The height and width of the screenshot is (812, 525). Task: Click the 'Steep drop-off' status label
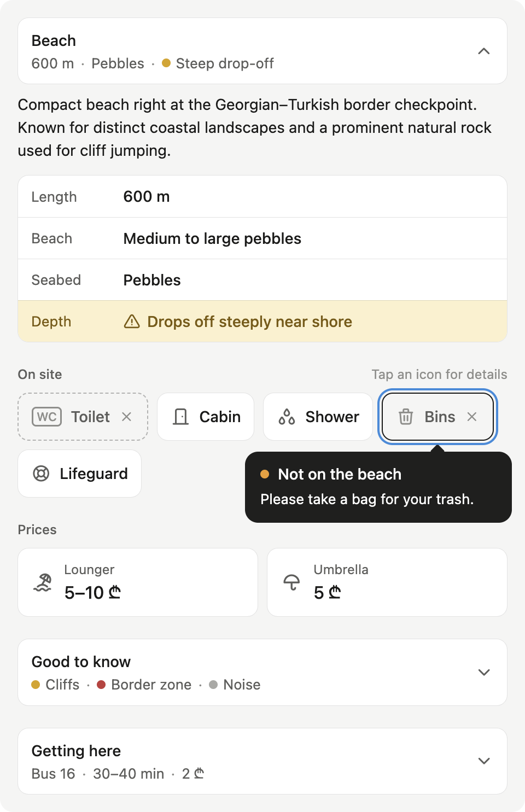225,63
